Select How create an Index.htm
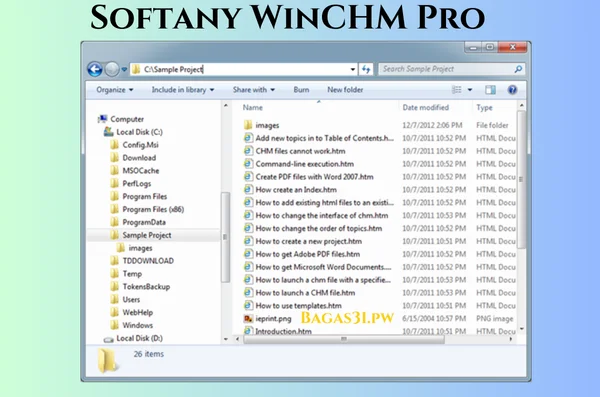This screenshot has width=600, height=397. 290,190
